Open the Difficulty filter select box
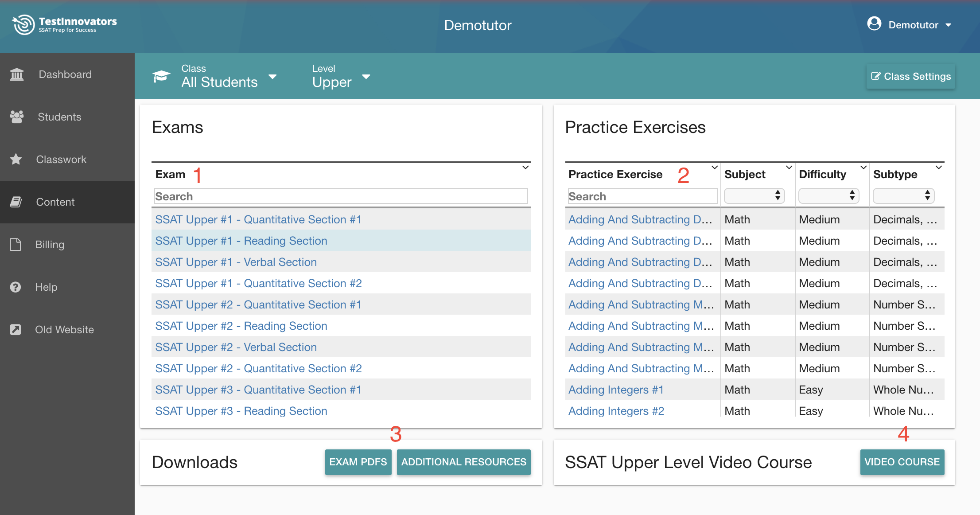The image size is (980, 515). [x=828, y=195]
